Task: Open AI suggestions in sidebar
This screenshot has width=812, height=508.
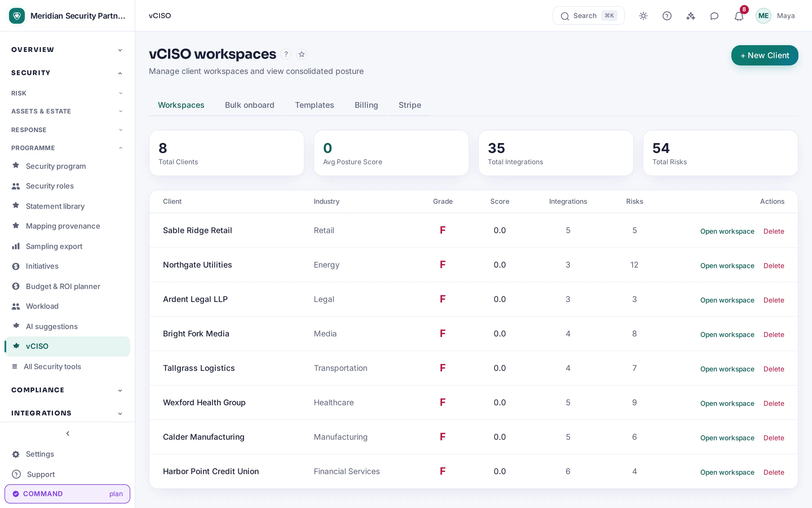Action: click(67, 326)
